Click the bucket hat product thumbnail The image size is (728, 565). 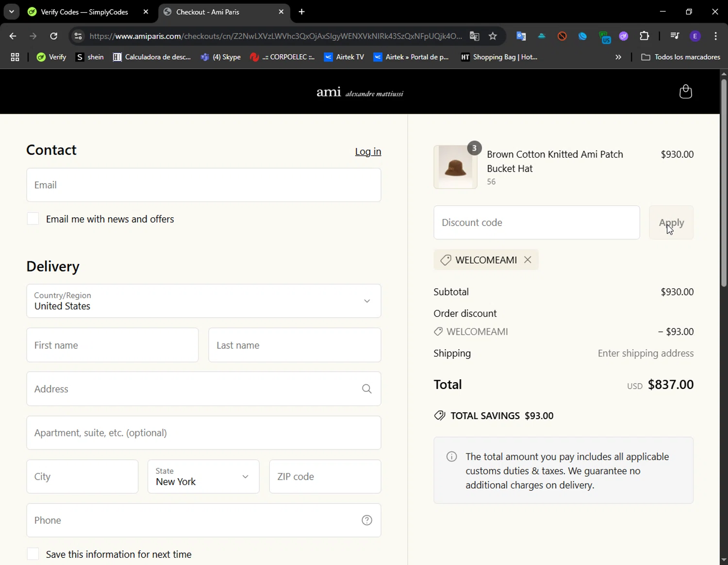click(455, 167)
